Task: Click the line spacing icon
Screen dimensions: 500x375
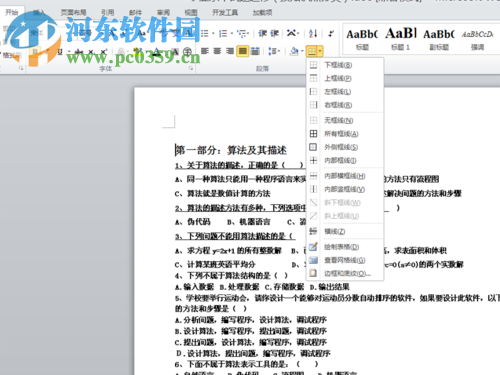Action: 272,51
